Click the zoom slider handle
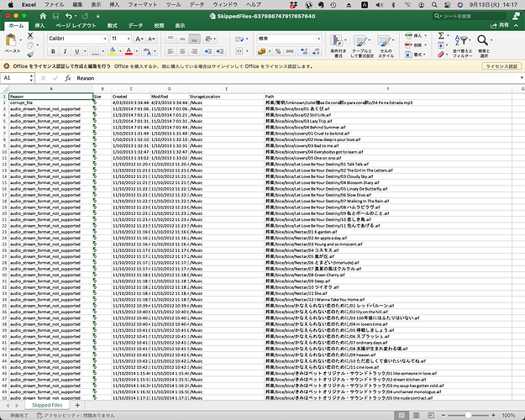The height and width of the screenshot is (420, 525). [468, 415]
